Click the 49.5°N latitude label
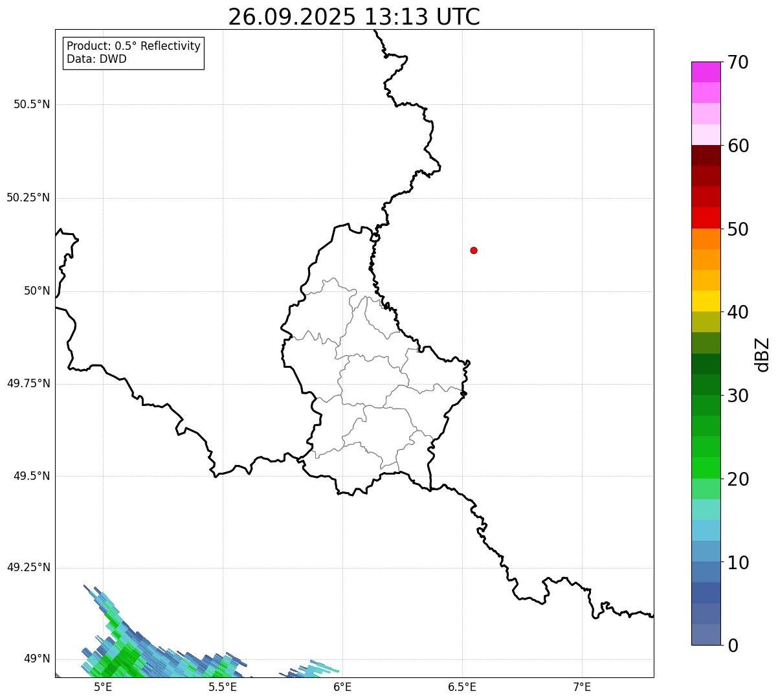778x700 pixels. [x=32, y=476]
